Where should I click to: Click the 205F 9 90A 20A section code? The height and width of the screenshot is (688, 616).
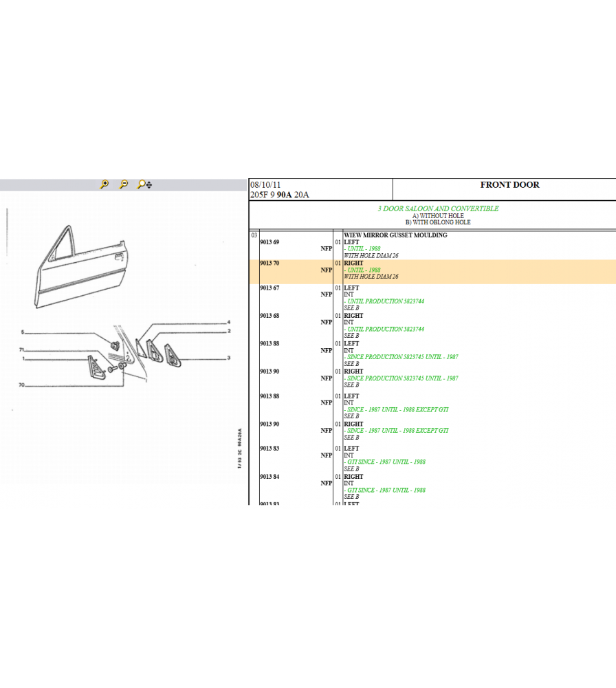280,195
